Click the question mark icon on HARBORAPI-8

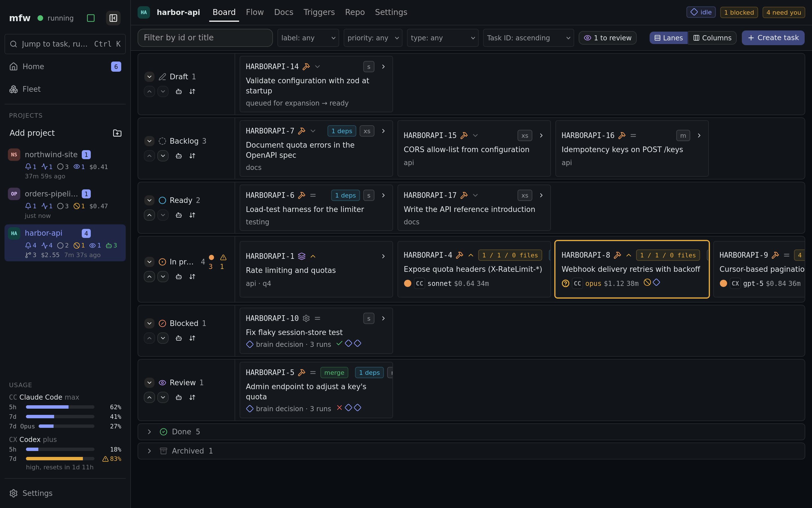[x=565, y=283]
